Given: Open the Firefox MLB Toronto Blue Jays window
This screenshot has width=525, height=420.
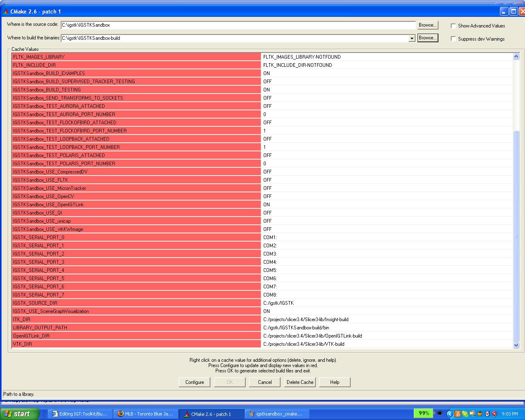Looking at the screenshot, I should tap(148, 414).
